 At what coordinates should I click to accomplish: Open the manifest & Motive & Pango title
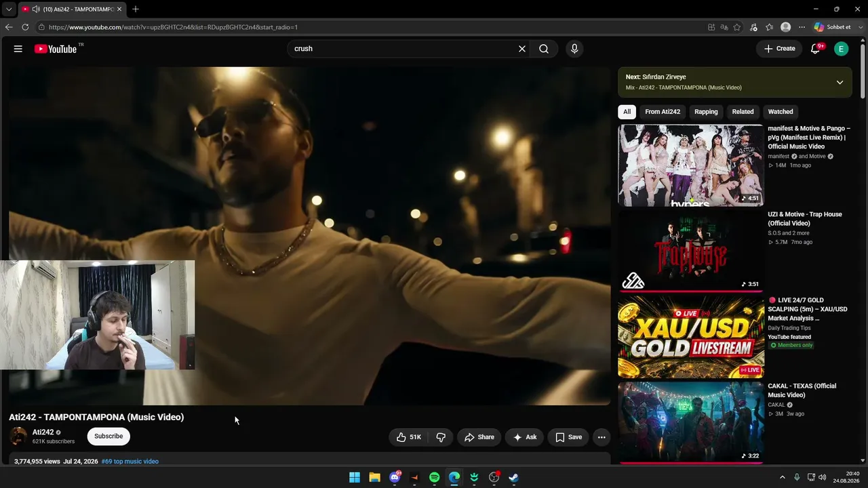click(x=809, y=138)
